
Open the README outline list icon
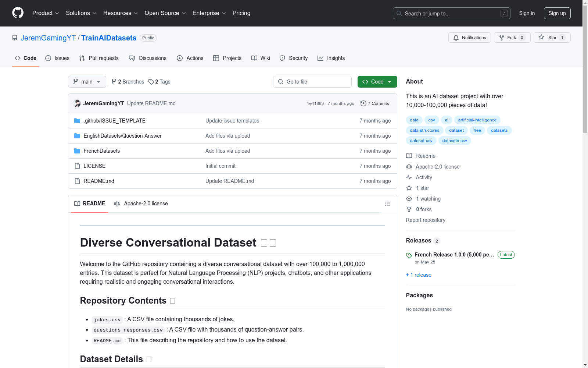[387, 204]
